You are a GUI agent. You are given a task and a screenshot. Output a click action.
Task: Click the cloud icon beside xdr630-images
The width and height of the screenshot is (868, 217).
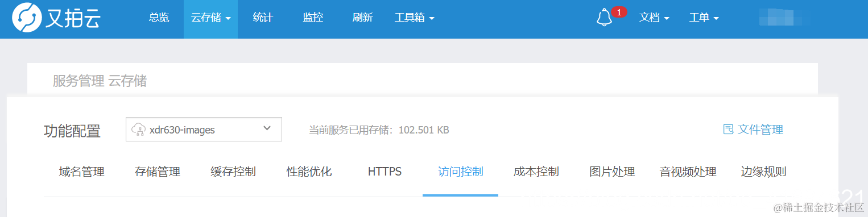pyautogui.click(x=138, y=130)
